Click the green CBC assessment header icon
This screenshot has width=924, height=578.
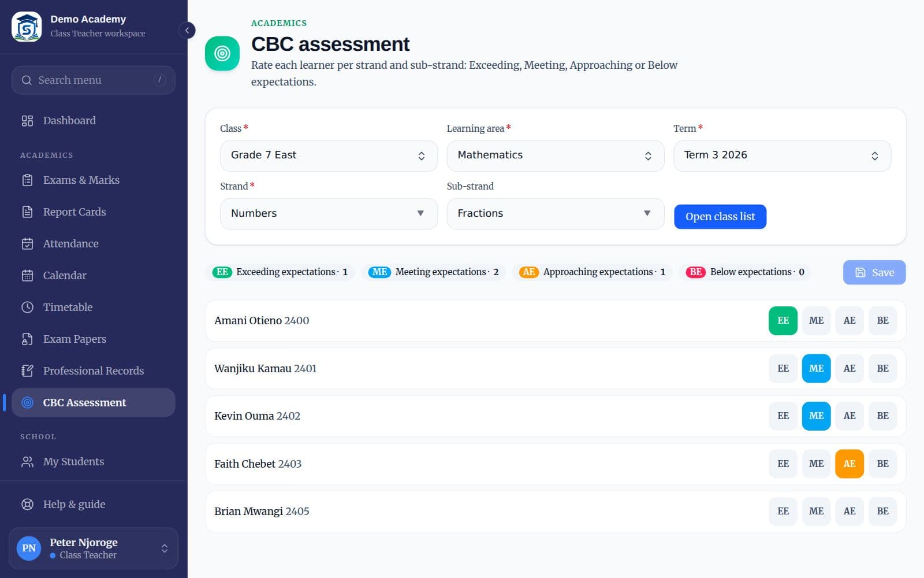[222, 54]
